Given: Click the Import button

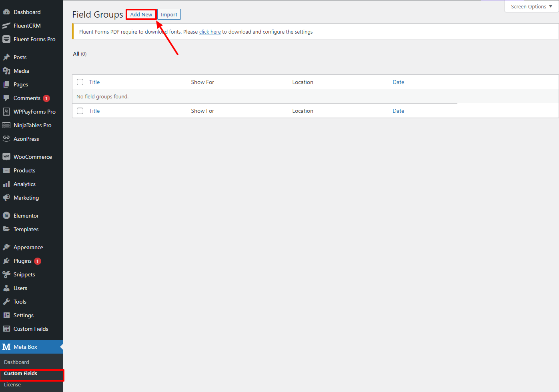Looking at the screenshot, I should pos(169,14).
